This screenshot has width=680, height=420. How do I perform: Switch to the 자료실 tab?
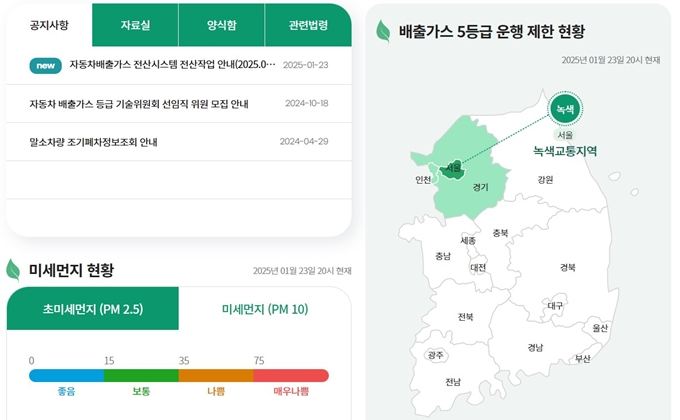point(135,25)
